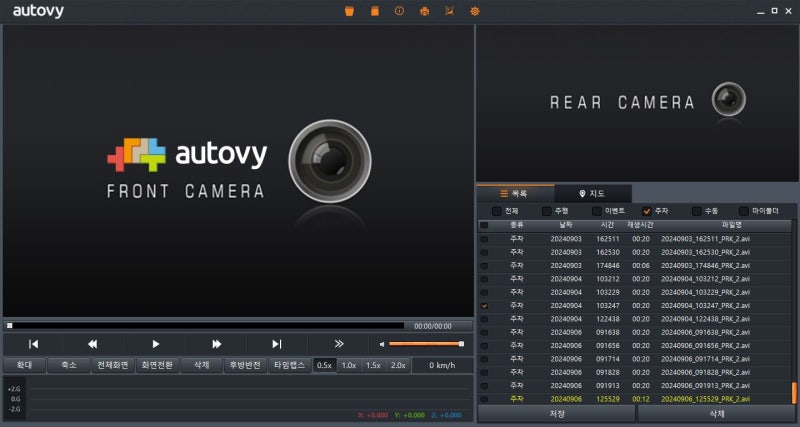Jump to the previous file with skip-back button
800x427 pixels.
(34, 344)
